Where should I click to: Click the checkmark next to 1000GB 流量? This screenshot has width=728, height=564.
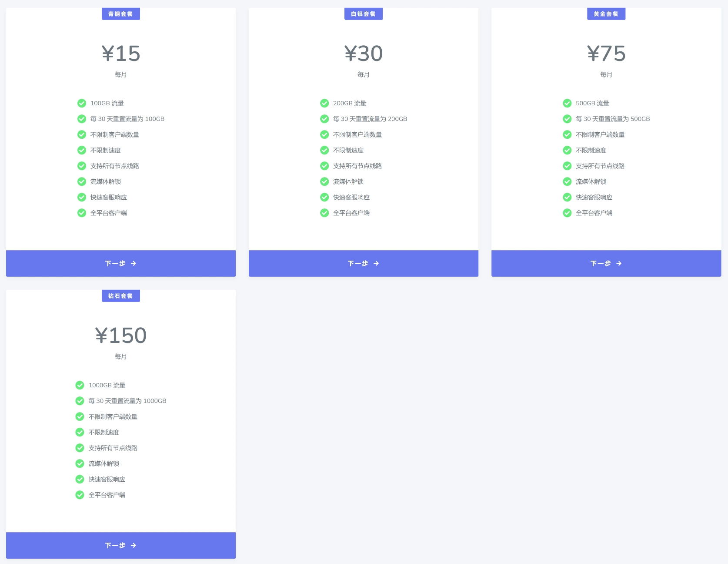(79, 385)
